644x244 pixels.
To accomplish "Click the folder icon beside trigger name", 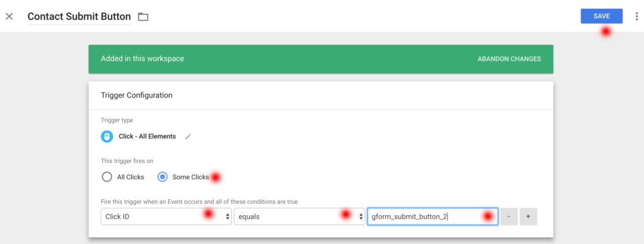I will coord(143,17).
